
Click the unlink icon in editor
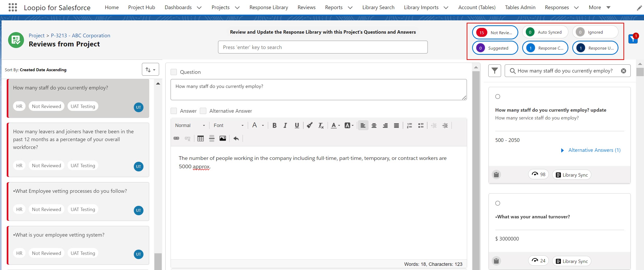click(x=188, y=138)
